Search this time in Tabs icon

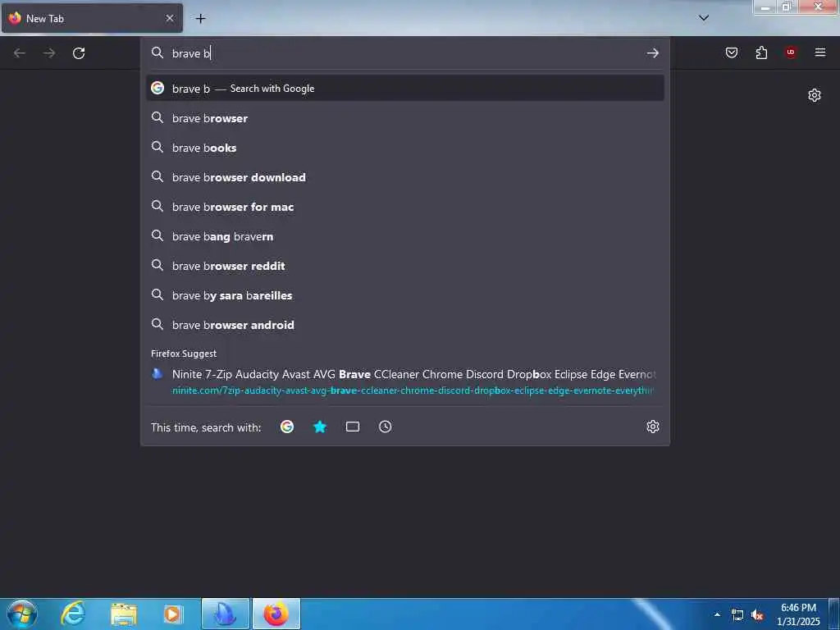pyautogui.click(x=353, y=427)
